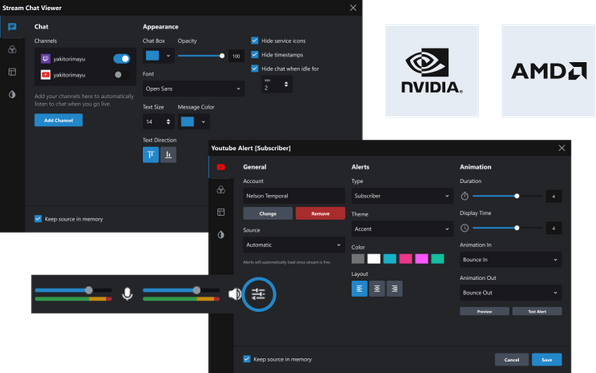Click the Preview animation button
This screenshot has height=373, width=596.
tap(484, 311)
